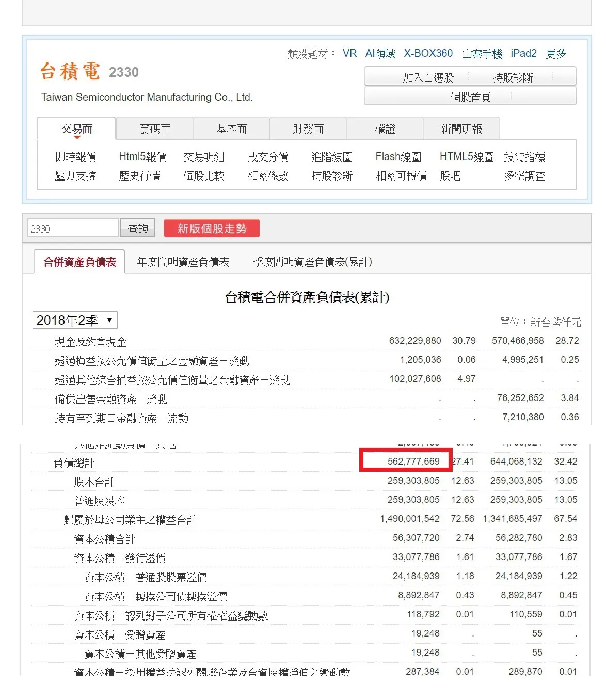This screenshot has width=606, height=700.
Task: View 交易明細 trade details
Action: click(x=204, y=157)
